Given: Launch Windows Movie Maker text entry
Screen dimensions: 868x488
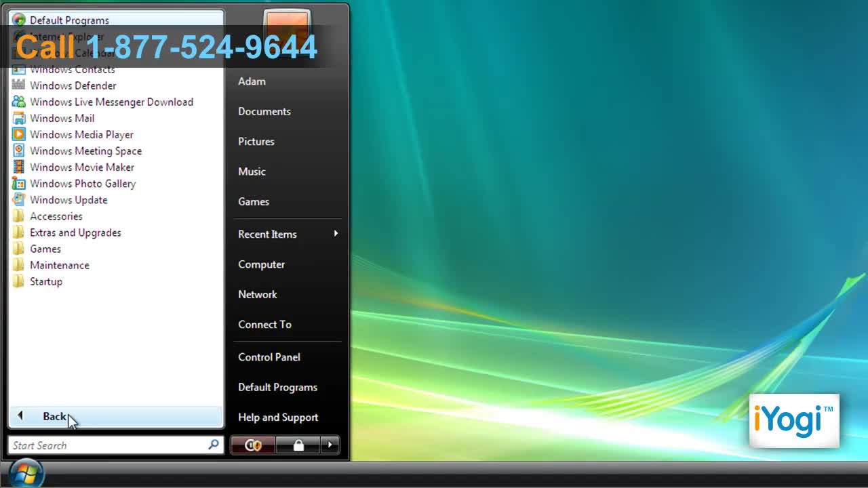Looking at the screenshot, I should (82, 167).
